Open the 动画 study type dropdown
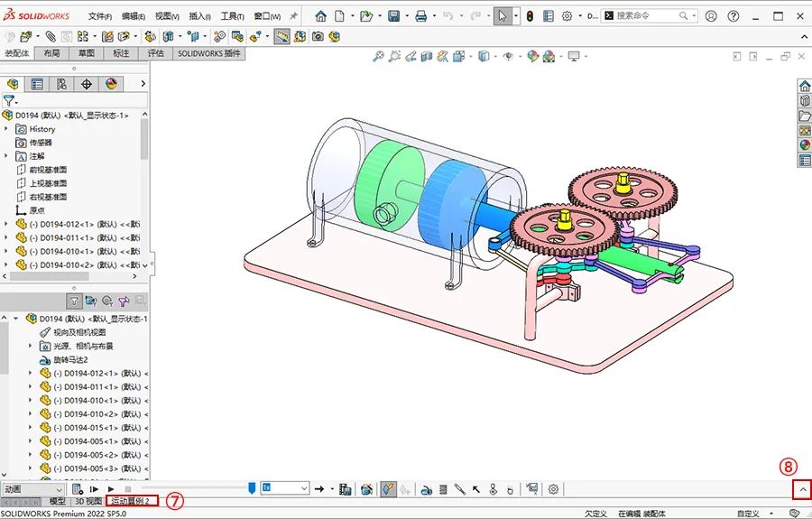 point(33,489)
